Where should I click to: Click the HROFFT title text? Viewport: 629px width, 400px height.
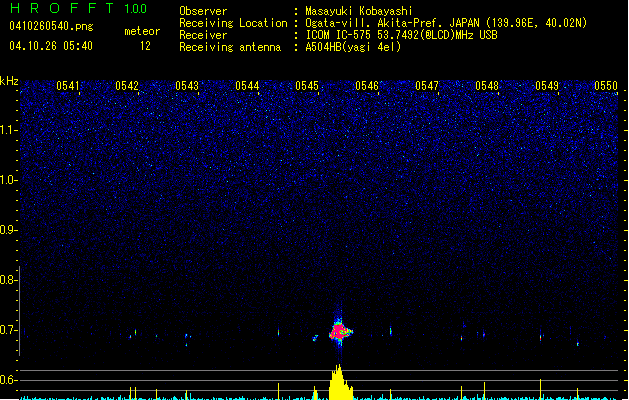62,8
